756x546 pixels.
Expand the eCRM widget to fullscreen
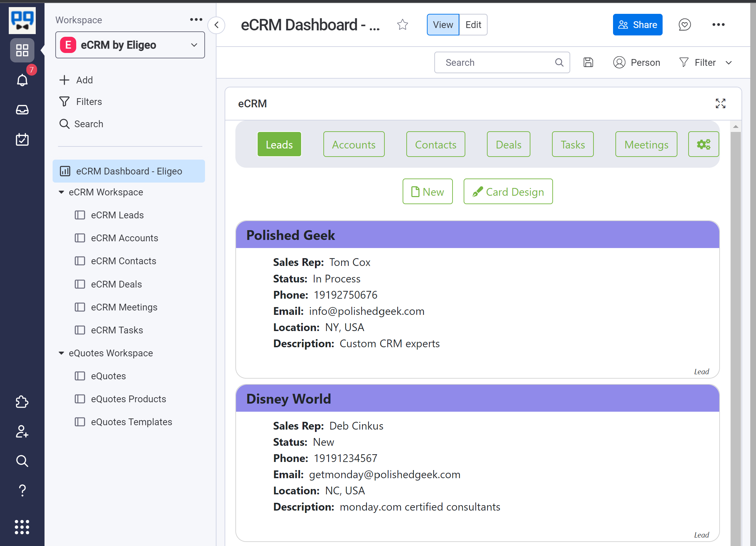[720, 104]
